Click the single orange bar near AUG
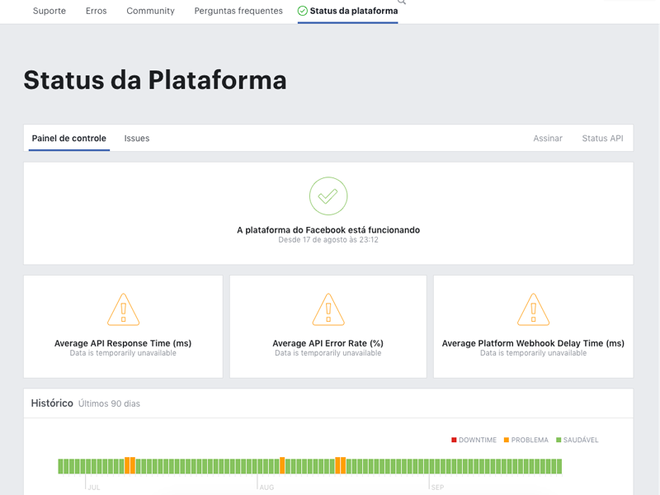660x495 pixels. [282, 466]
